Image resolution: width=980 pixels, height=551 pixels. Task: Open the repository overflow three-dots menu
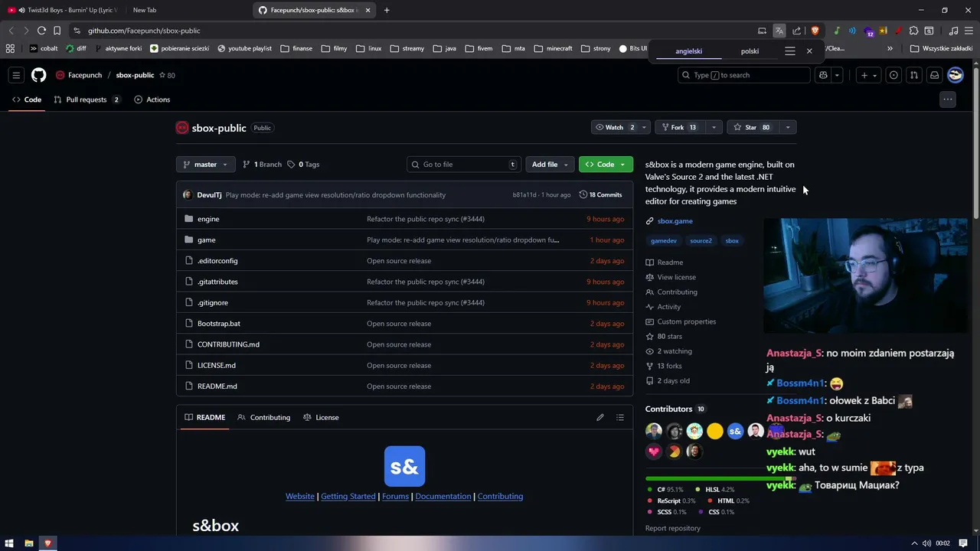pyautogui.click(x=948, y=99)
